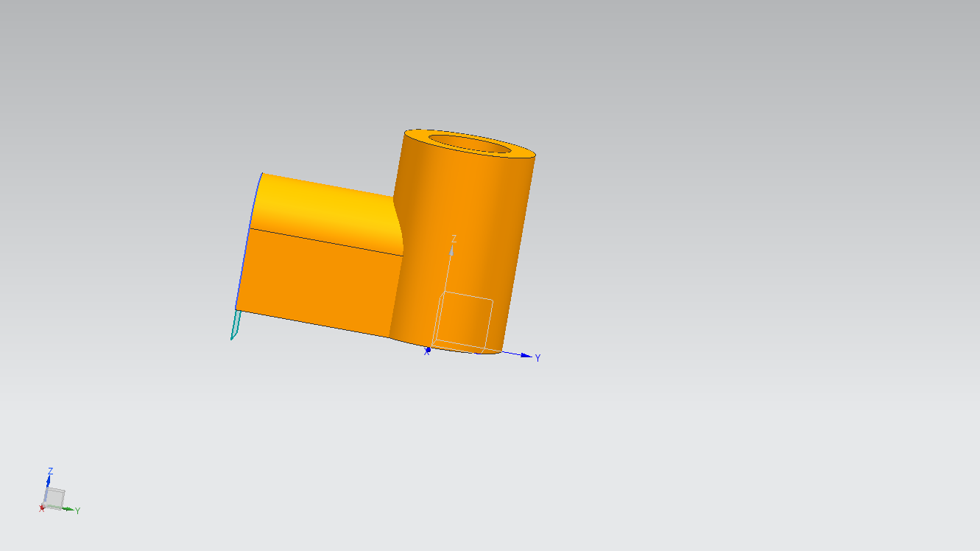
Task: Click the gray Z axis arrow on the model
Action: click(451, 252)
